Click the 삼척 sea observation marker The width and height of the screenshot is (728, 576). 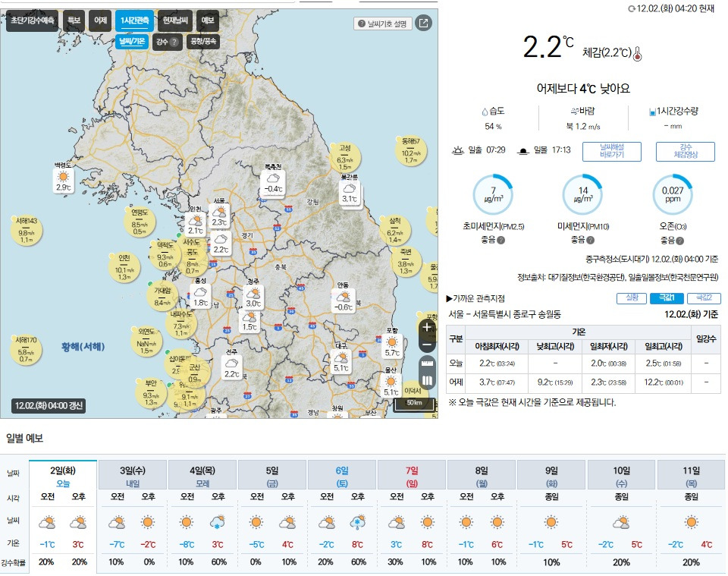click(x=394, y=230)
